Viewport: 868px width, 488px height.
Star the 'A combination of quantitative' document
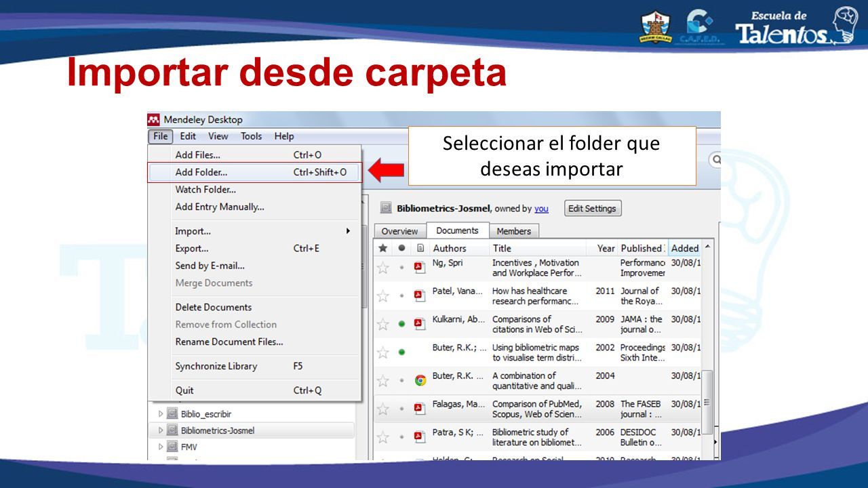[x=383, y=381]
